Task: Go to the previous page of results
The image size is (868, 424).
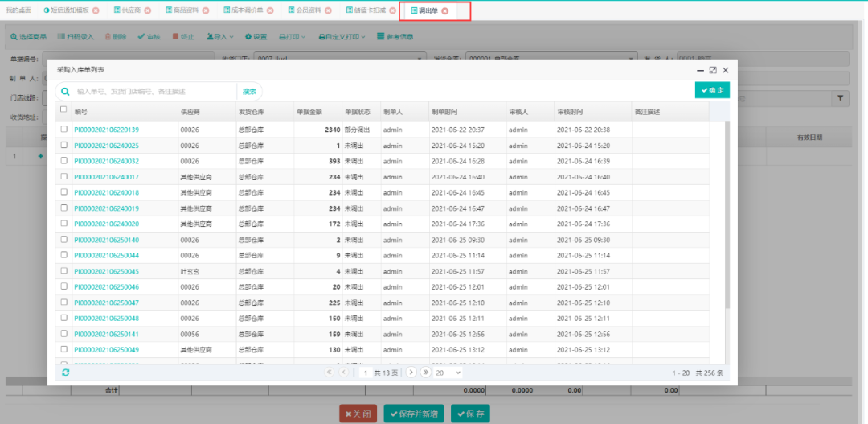Action: (x=344, y=373)
